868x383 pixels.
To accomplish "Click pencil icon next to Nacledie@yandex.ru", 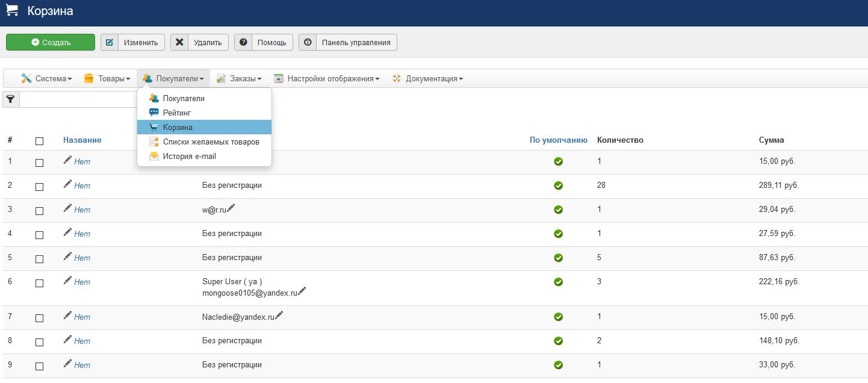I will pyautogui.click(x=279, y=315).
